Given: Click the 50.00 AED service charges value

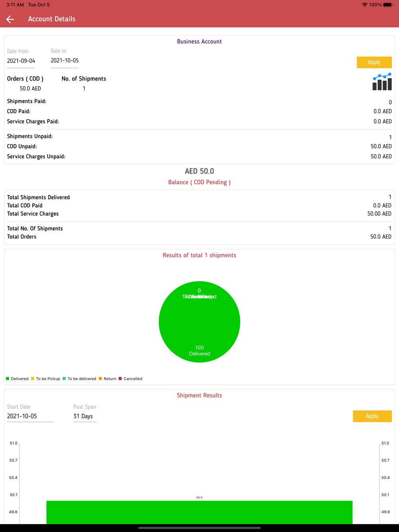Looking at the screenshot, I should 379,214.
